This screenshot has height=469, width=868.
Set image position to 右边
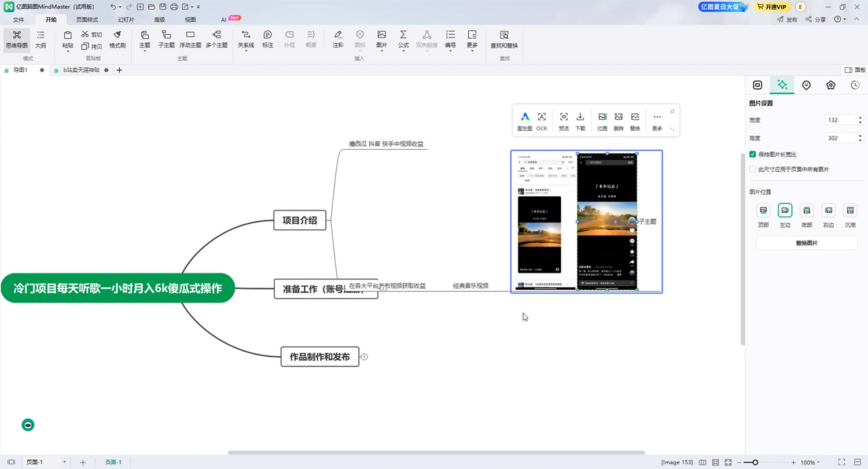[x=829, y=211]
